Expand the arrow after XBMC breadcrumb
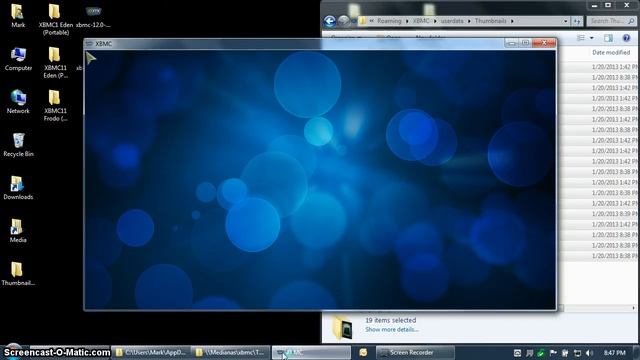 coord(435,21)
